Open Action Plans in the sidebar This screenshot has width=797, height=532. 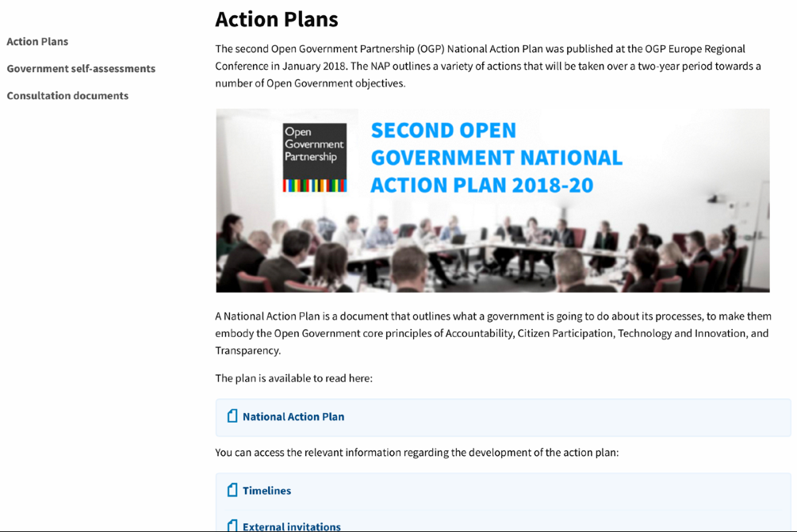tap(37, 42)
